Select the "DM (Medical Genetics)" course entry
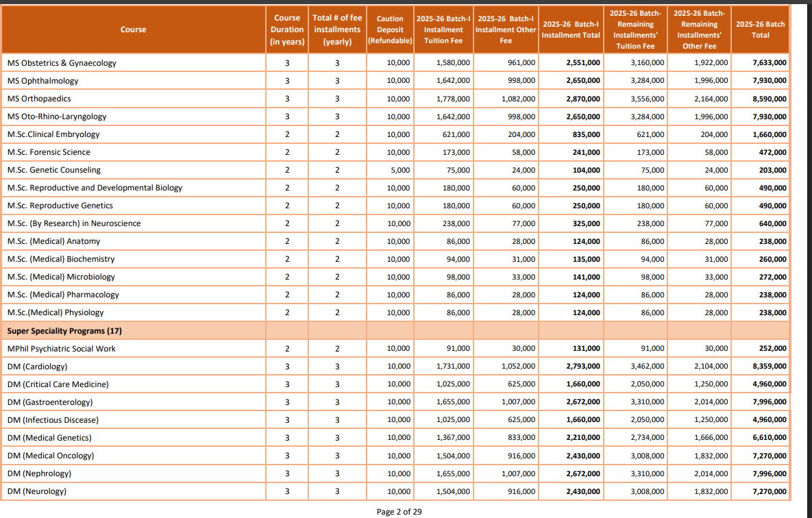 (49, 438)
